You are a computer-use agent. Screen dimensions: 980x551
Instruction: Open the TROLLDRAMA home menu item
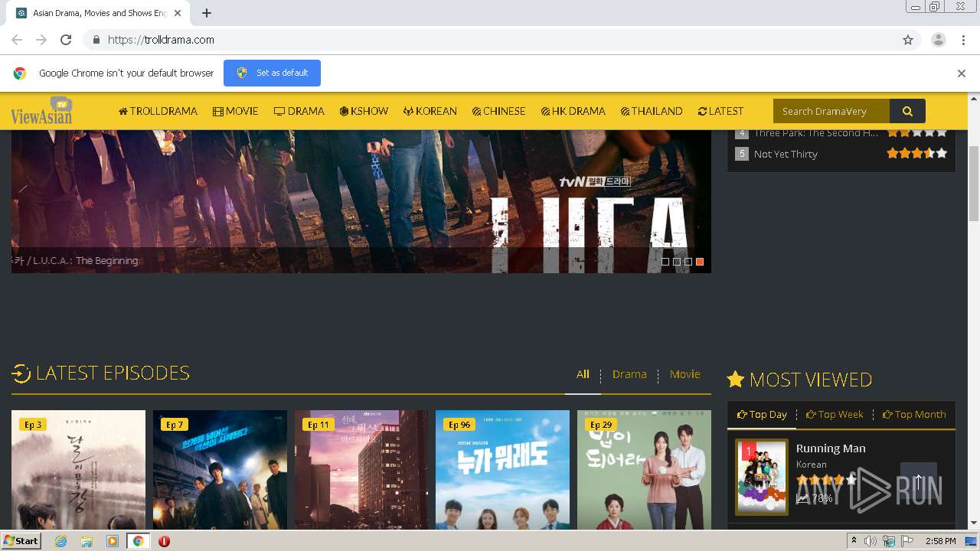click(x=158, y=111)
